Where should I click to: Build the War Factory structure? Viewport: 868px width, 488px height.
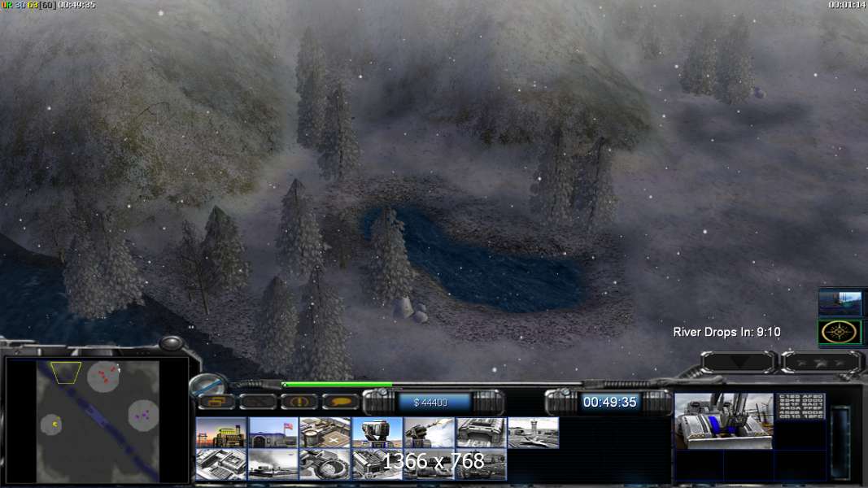(481, 433)
